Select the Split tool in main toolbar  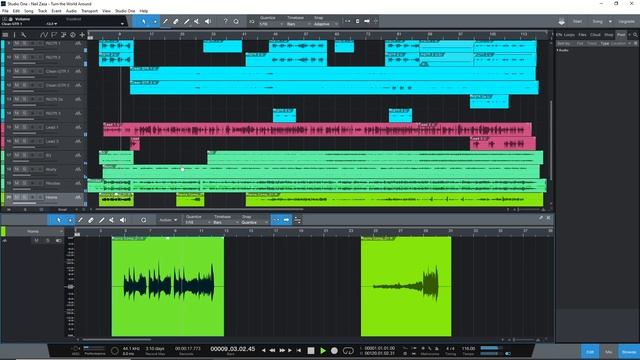point(165,21)
